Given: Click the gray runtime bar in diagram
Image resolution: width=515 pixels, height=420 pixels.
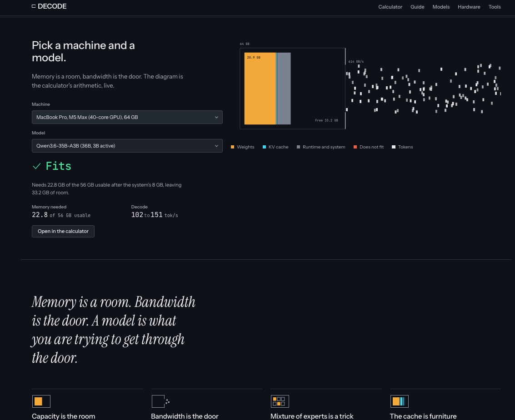Looking at the screenshot, I should coord(284,89).
